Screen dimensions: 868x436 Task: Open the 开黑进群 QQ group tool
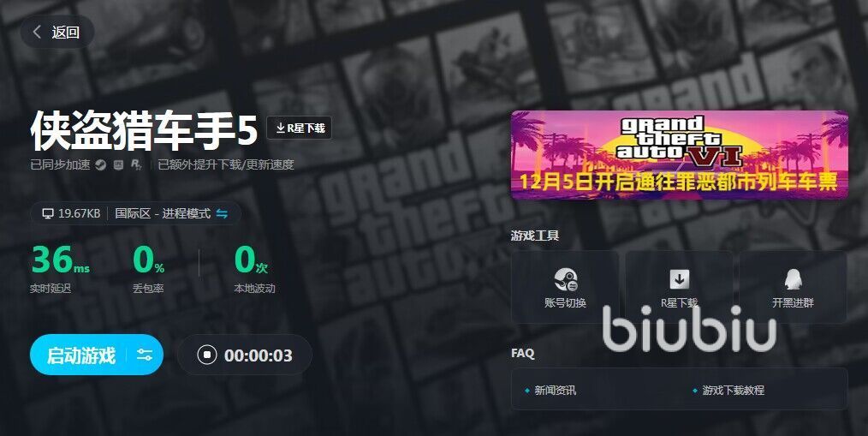coord(794,287)
